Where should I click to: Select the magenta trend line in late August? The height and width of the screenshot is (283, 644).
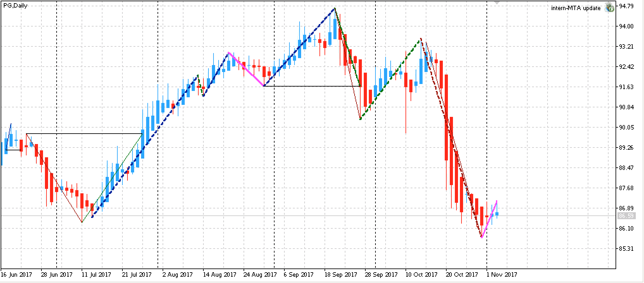coord(246,69)
